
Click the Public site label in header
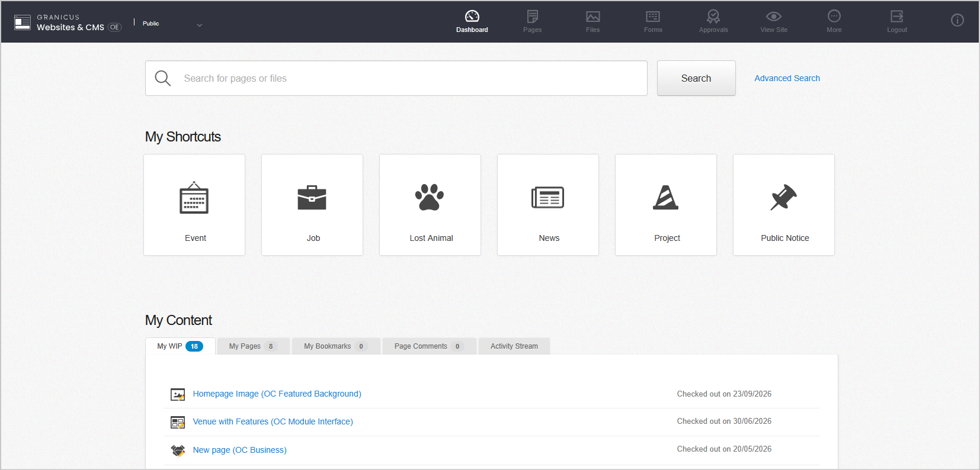(x=151, y=24)
